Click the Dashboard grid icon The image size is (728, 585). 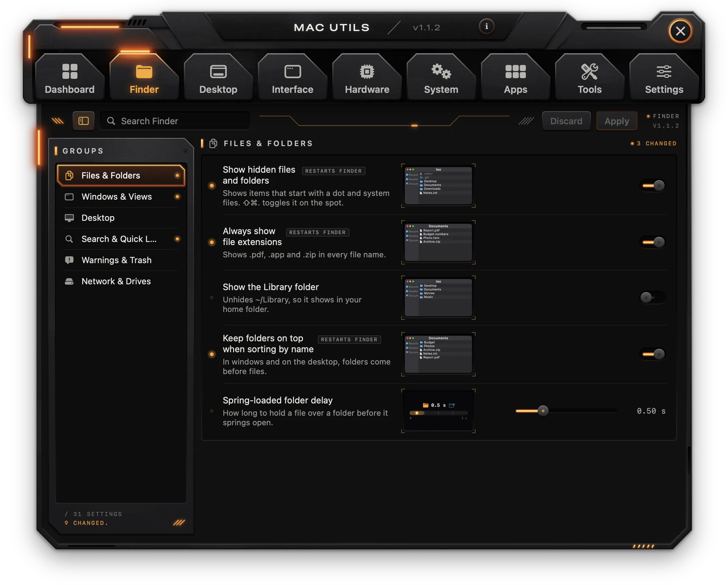tap(70, 71)
